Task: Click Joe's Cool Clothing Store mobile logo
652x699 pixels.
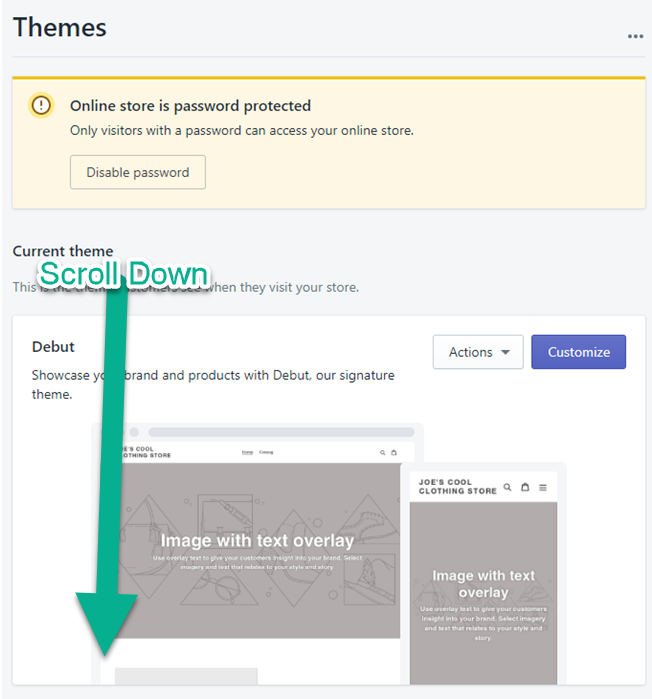Action: tap(457, 486)
